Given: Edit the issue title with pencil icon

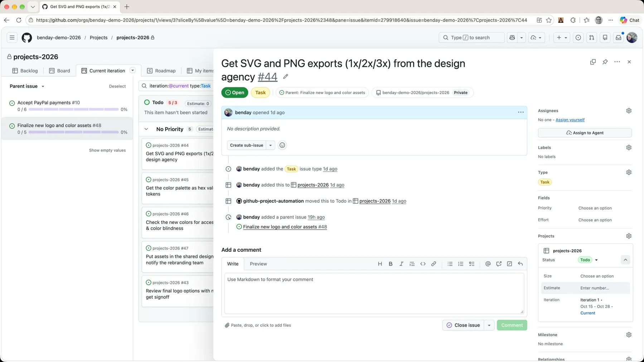Looking at the screenshot, I should [x=286, y=77].
